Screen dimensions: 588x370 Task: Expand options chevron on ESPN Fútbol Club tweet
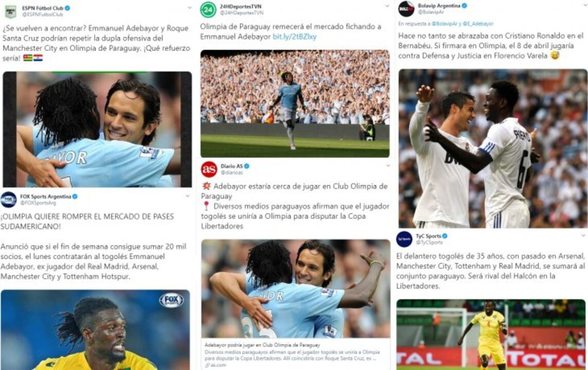189,8
